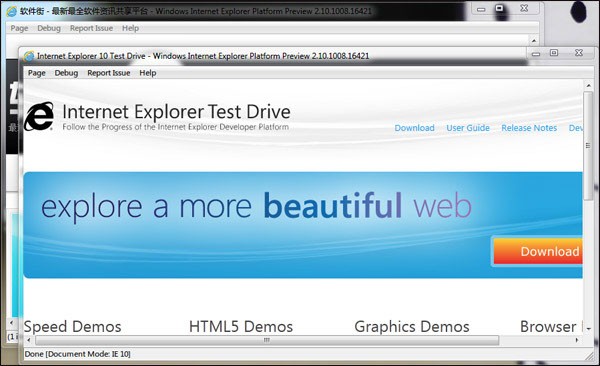This screenshot has height=366, width=600.
Task: Click the HTML5 Demos heading
Action: pyautogui.click(x=241, y=327)
